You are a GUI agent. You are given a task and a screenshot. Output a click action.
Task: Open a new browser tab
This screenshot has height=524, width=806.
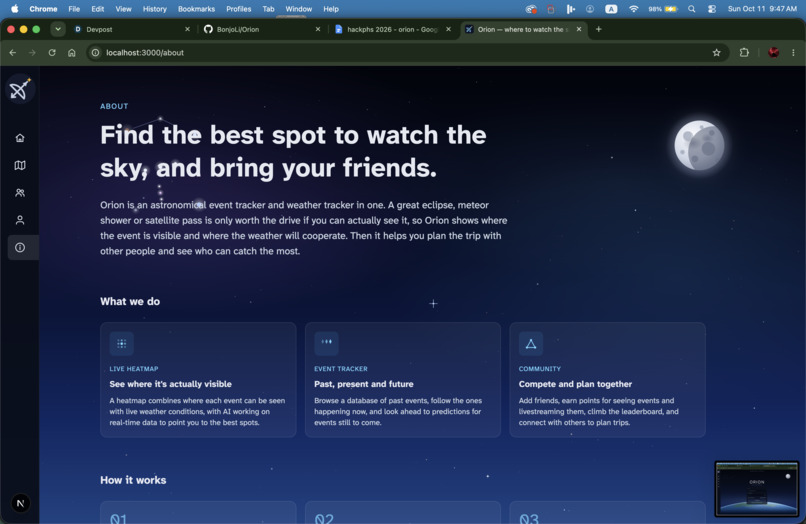598,29
